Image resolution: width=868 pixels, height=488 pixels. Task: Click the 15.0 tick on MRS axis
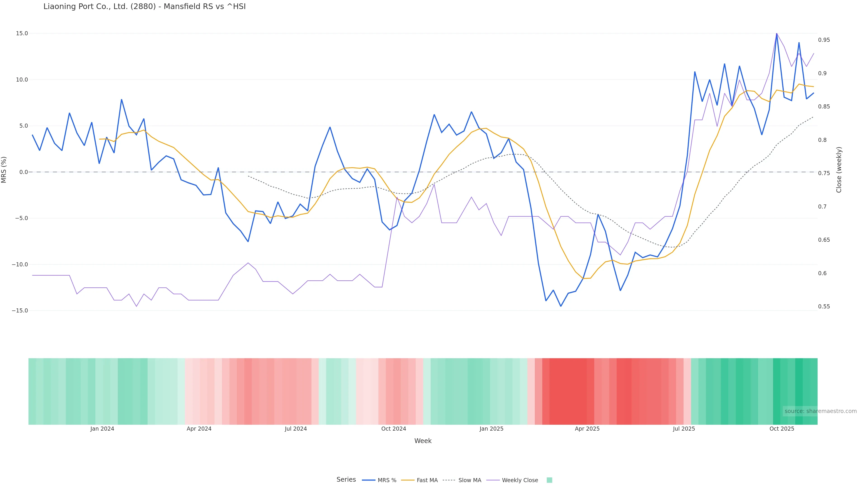point(22,33)
